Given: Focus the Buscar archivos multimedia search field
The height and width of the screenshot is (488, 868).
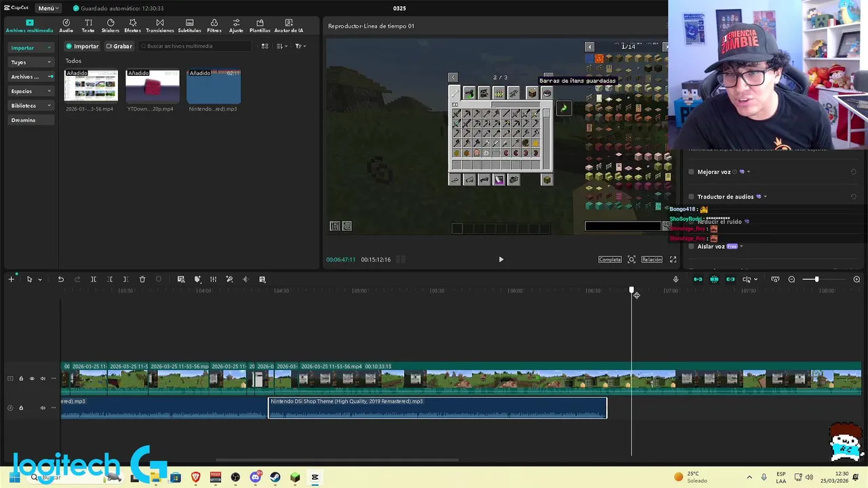Looking at the screenshot, I should (195, 46).
